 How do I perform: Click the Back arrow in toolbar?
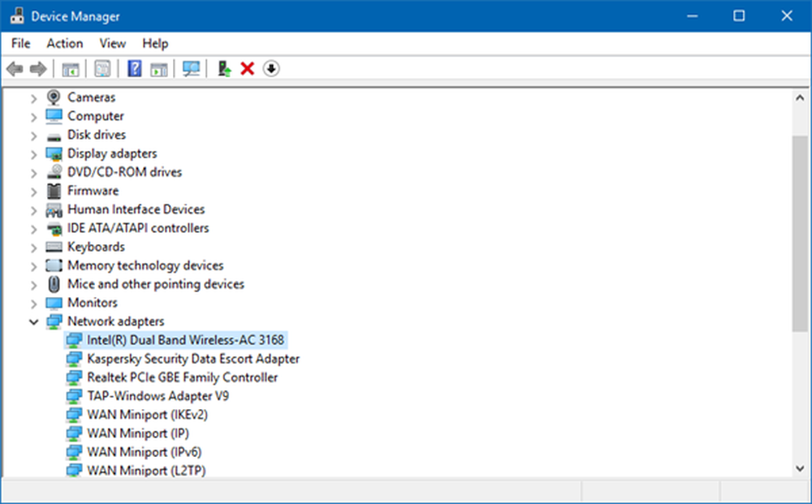15,69
